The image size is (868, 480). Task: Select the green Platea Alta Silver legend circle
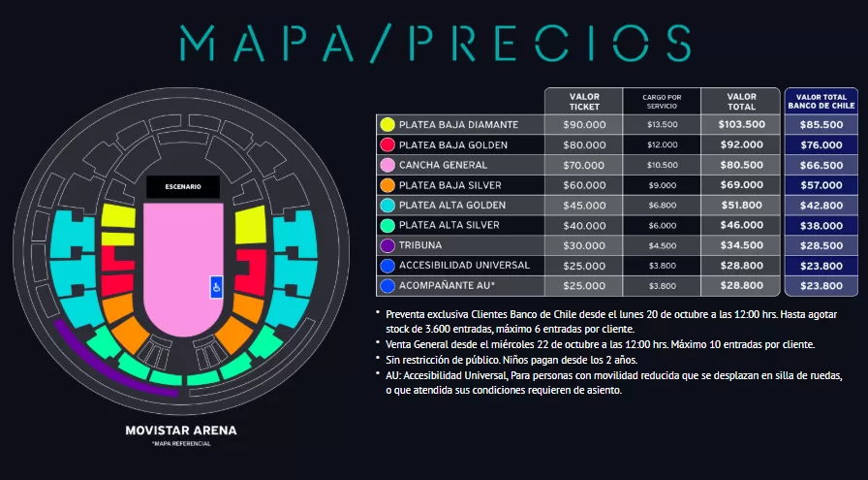coord(387,226)
